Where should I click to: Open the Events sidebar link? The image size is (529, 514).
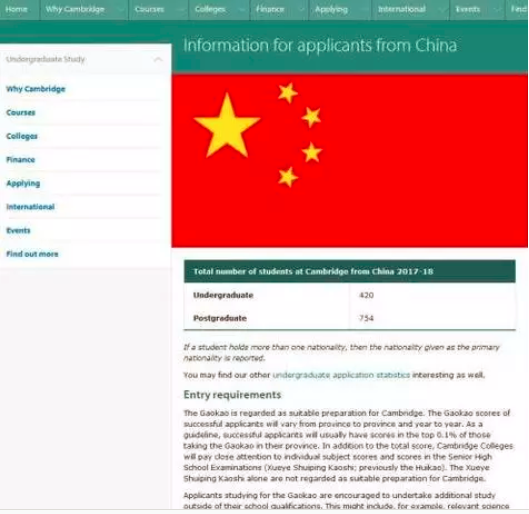tap(18, 231)
